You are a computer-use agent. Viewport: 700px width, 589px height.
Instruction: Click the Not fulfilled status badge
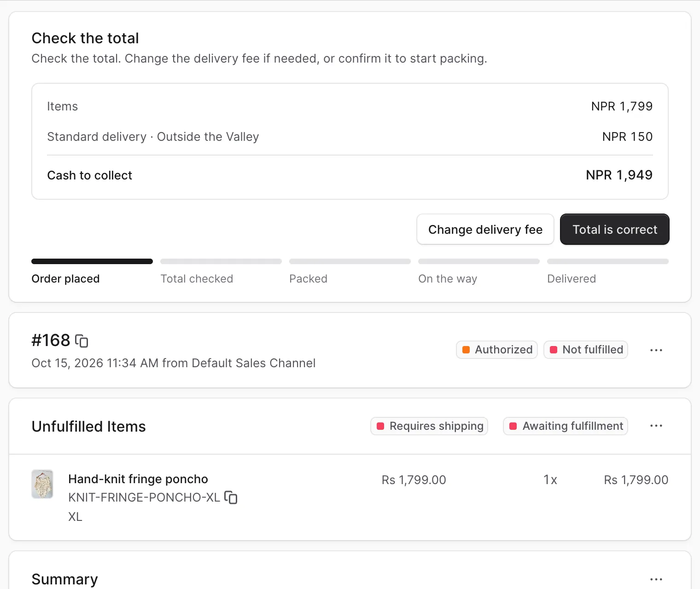point(586,350)
